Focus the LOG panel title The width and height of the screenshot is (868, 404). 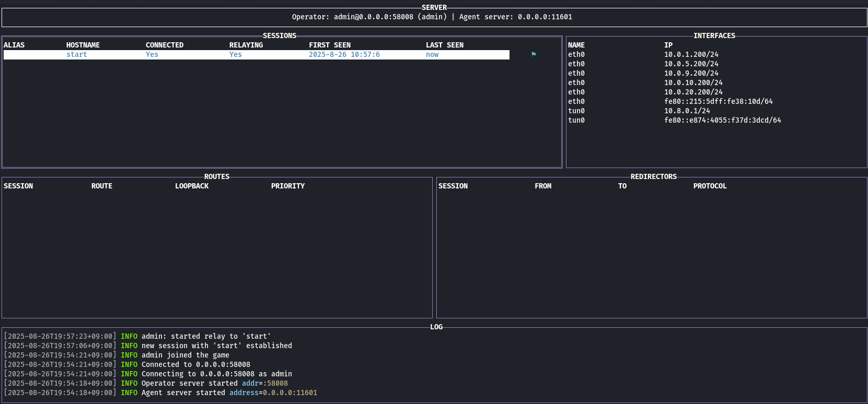tap(436, 327)
